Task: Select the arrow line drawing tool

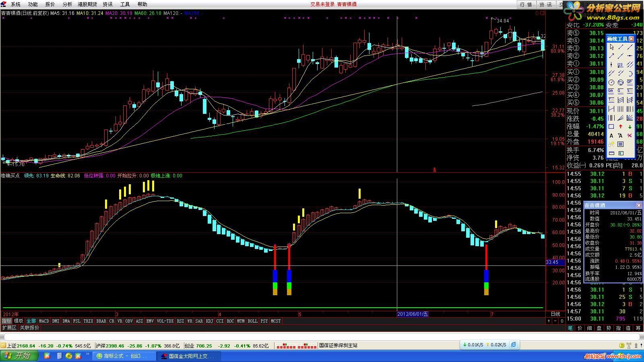Action: click(612, 56)
